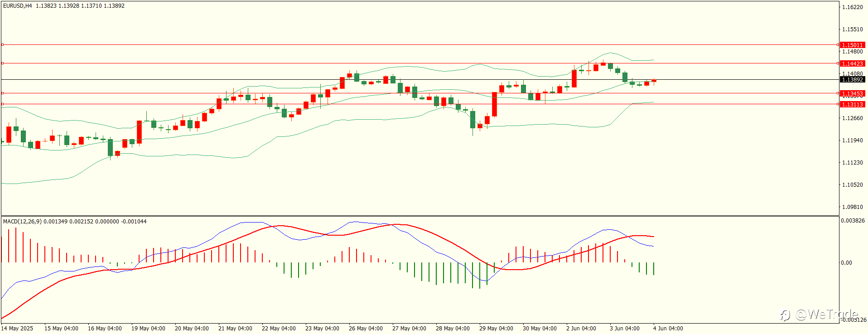
Task: Click the 23 May 04:00 time label
Action: click(x=322, y=329)
